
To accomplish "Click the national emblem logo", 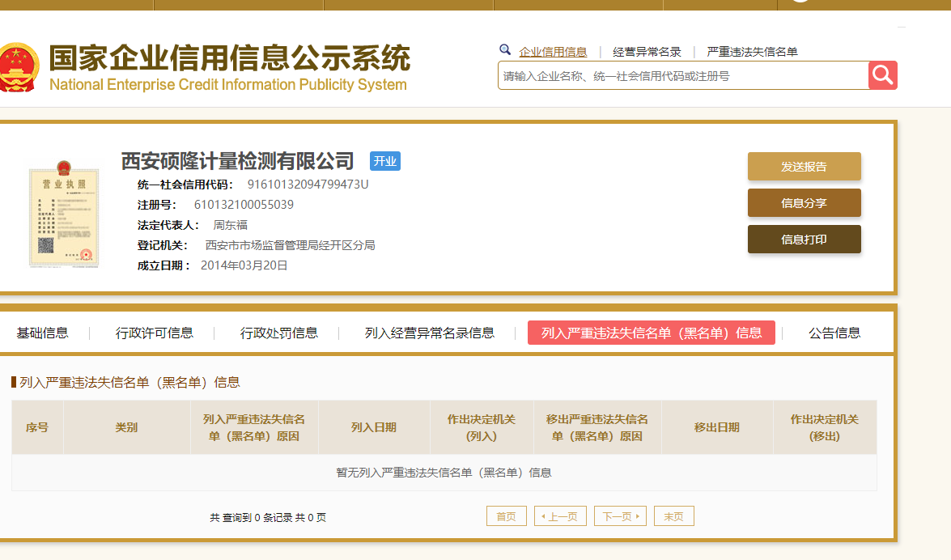I will (x=18, y=67).
